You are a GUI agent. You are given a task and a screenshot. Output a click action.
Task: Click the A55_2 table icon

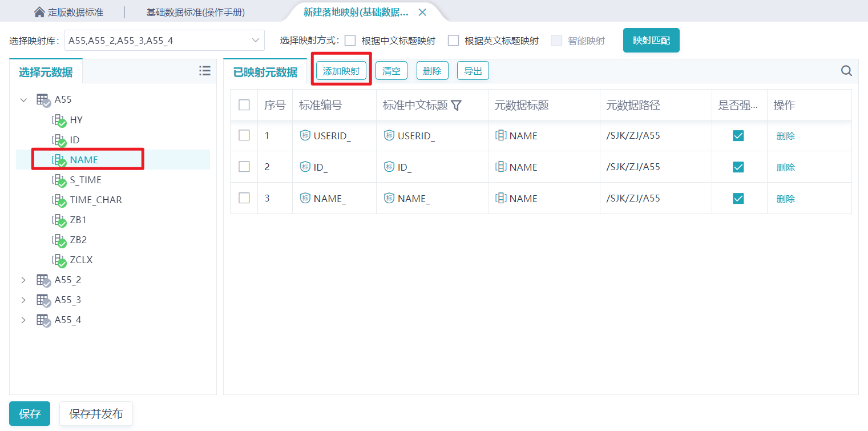(x=43, y=280)
